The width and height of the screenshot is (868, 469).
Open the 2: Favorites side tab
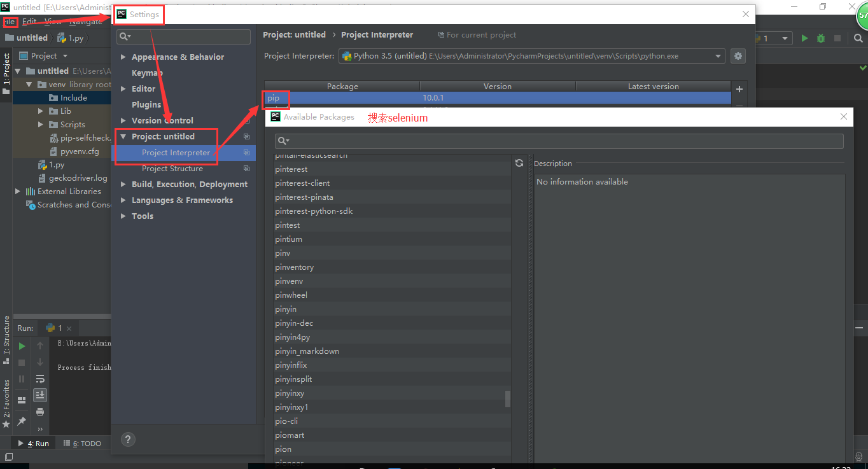[x=6, y=404]
